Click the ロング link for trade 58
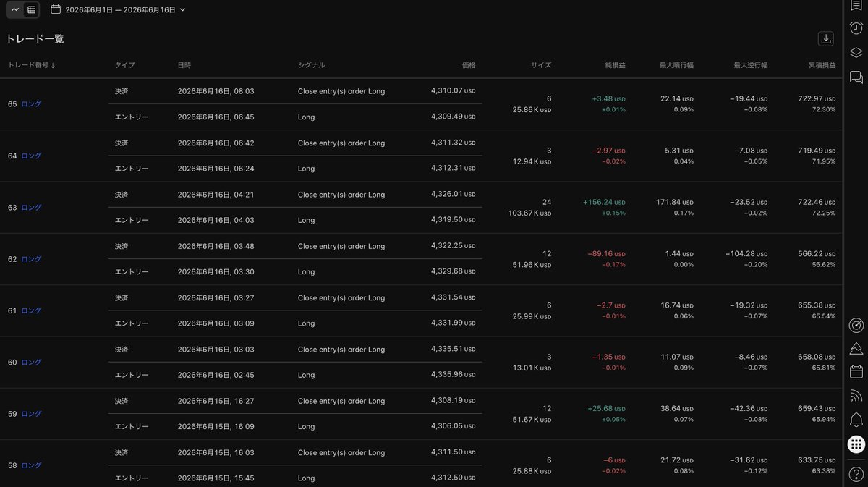Image resolution: width=868 pixels, height=487 pixels. click(x=31, y=465)
